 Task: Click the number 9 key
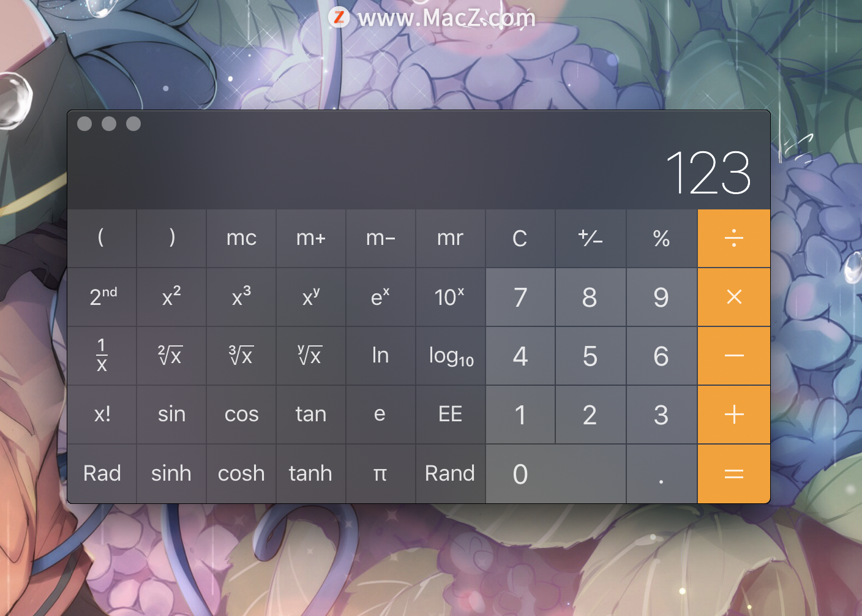[661, 297]
